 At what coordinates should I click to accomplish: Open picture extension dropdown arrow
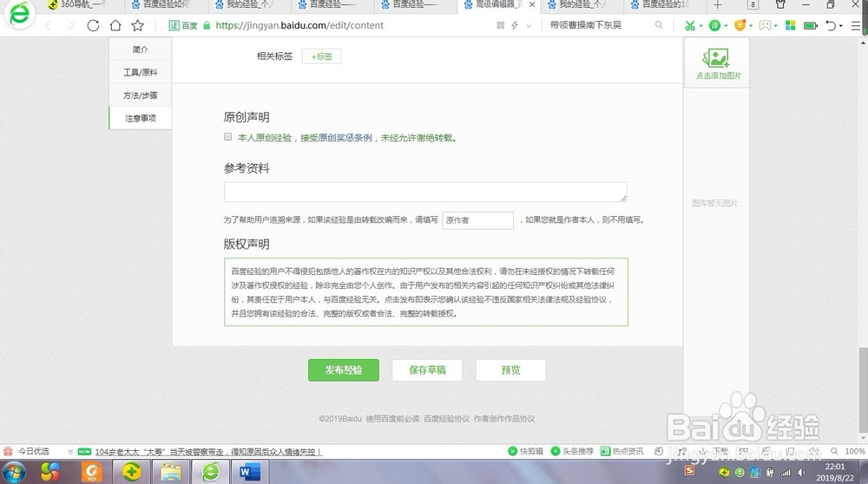[775, 25]
